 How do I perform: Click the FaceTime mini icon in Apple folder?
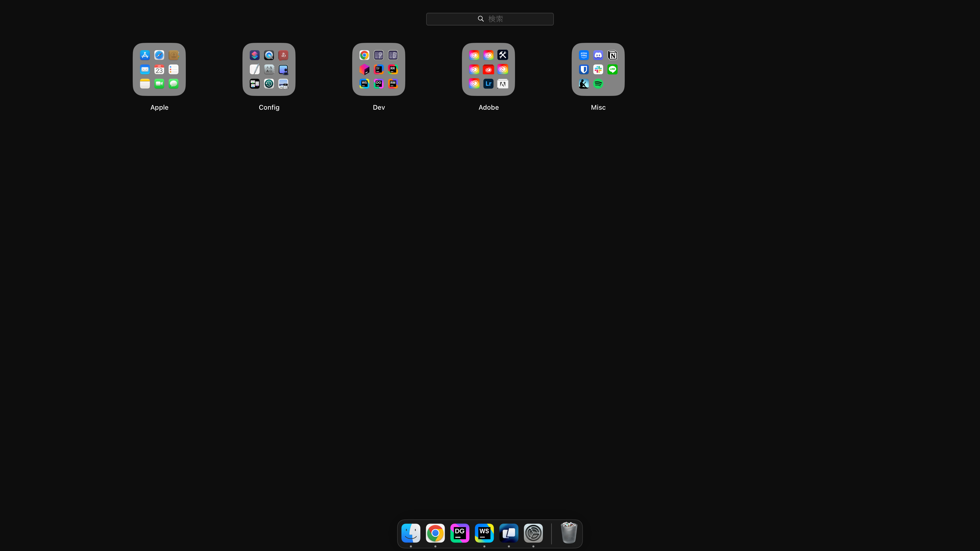(x=160, y=84)
